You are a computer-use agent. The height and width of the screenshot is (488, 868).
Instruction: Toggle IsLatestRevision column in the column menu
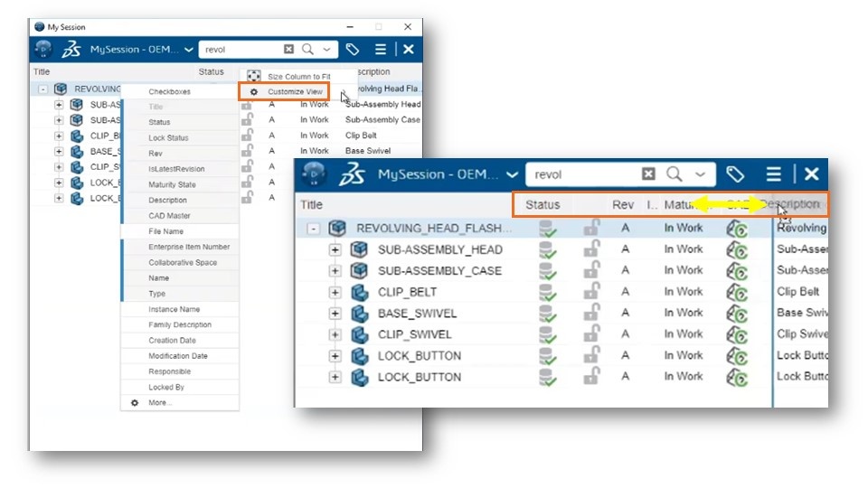click(180, 169)
